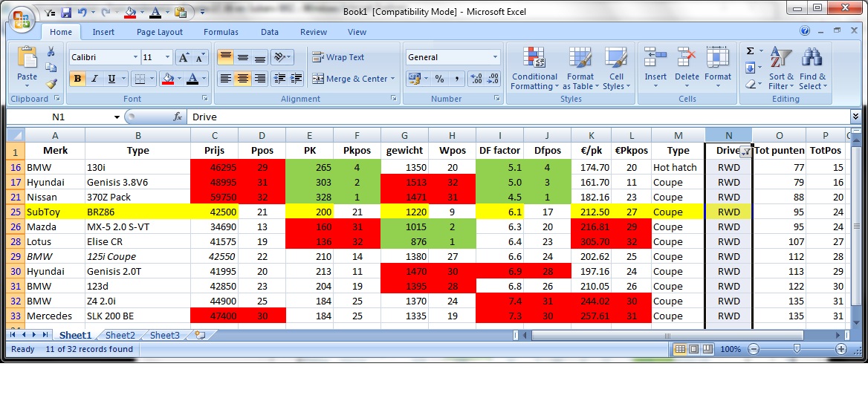Open the Drive column filter dropdown
The image size is (868, 401).
(745, 151)
